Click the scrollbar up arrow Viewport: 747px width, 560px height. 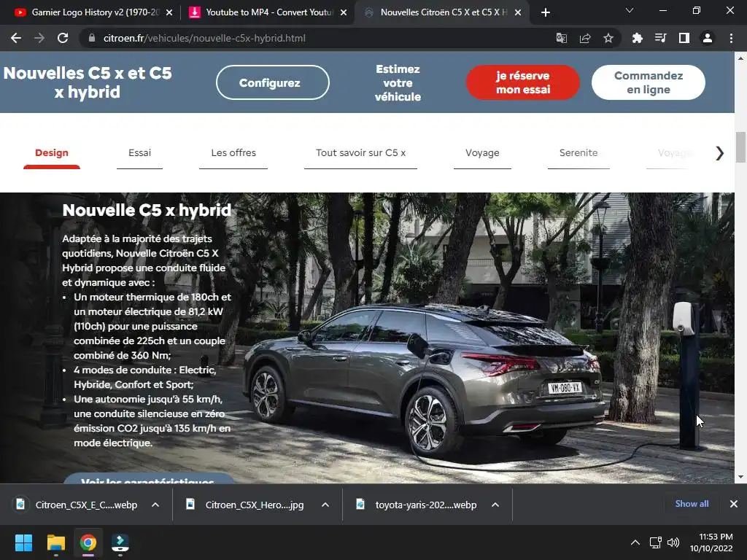[740, 58]
